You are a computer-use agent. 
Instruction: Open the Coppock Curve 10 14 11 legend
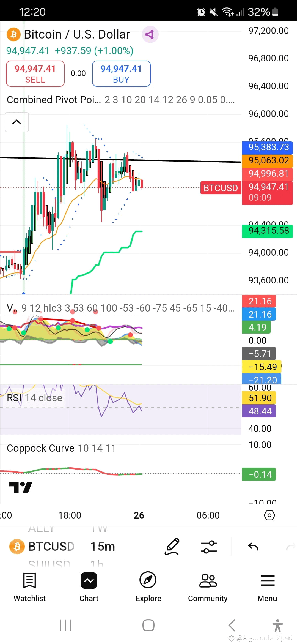click(x=61, y=448)
